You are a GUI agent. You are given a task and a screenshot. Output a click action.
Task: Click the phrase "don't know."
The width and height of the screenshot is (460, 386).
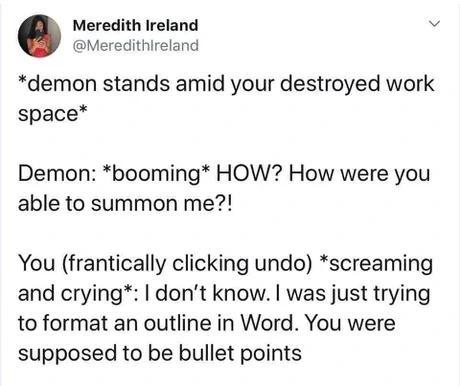click(212, 293)
